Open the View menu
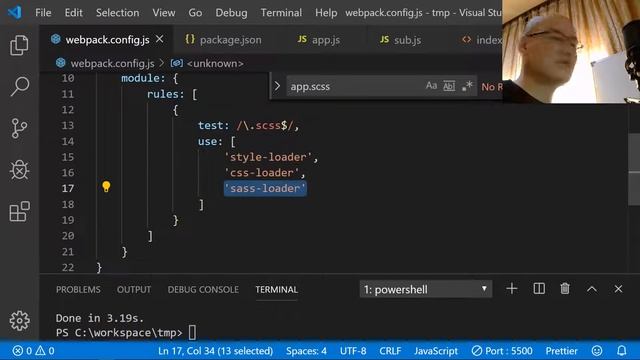 (x=164, y=13)
